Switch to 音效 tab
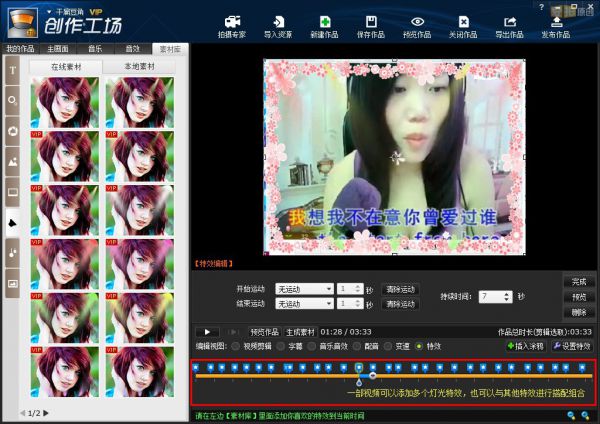The width and height of the screenshot is (600, 424). point(132,49)
